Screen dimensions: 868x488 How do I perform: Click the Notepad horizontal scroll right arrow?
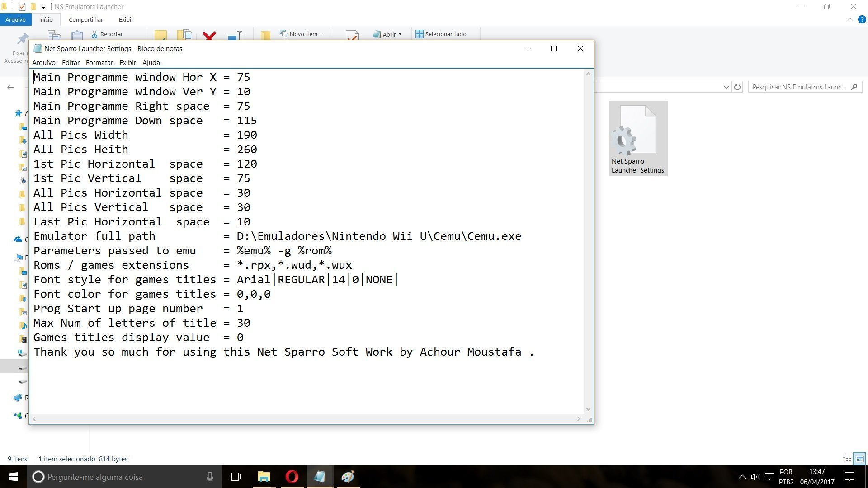[579, 419]
